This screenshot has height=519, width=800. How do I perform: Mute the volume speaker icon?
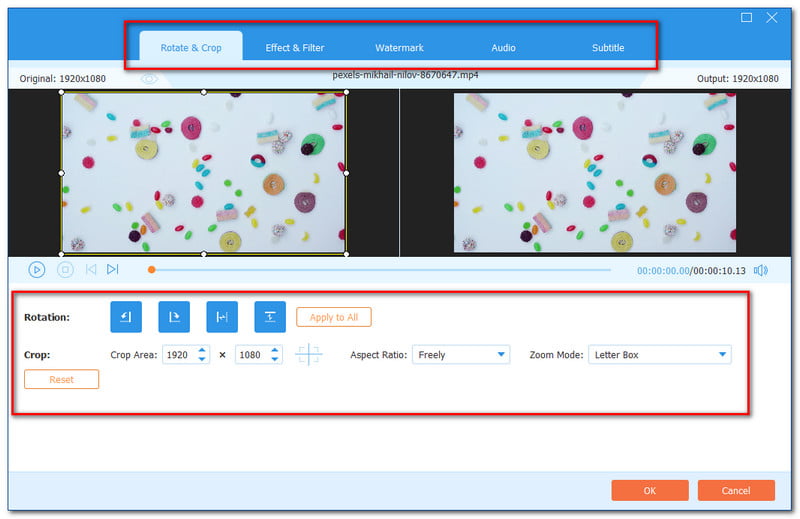coord(761,270)
